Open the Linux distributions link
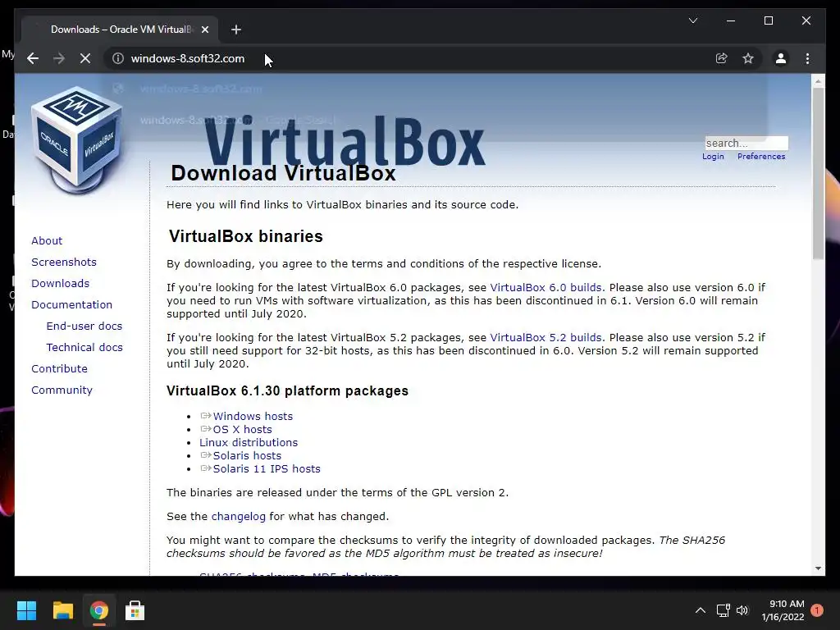This screenshot has height=630, width=840. coord(249,442)
